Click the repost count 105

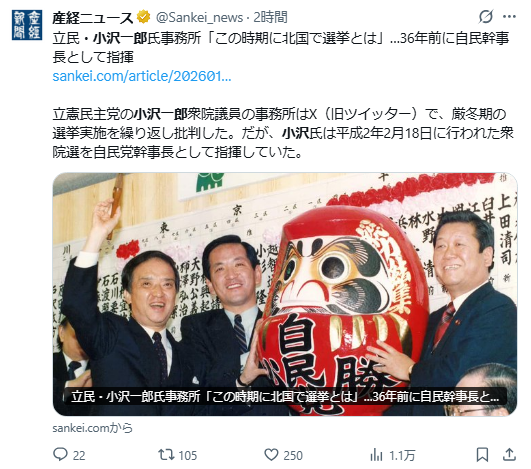(187, 455)
